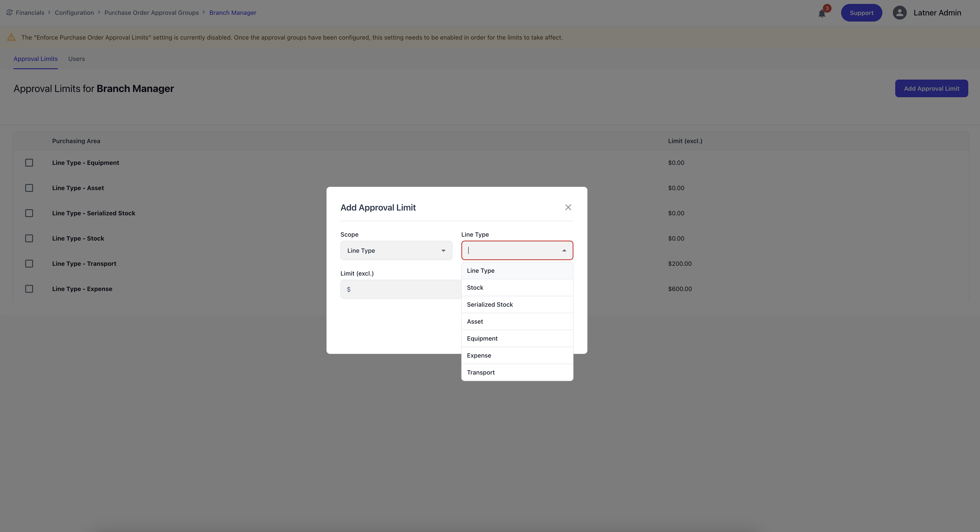Click the user avatar icon
The image size is (980, 532).
[x=899, y=13]
